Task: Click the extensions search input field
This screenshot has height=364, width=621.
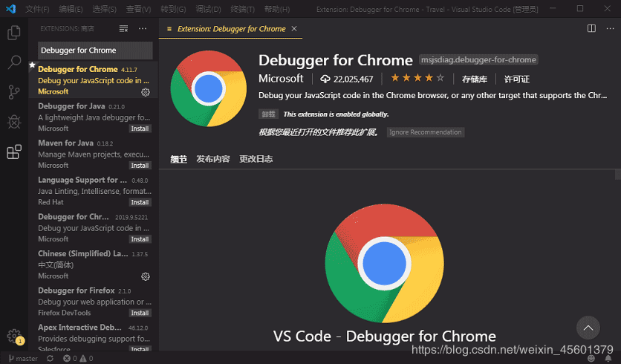Action: click(95, 51)
